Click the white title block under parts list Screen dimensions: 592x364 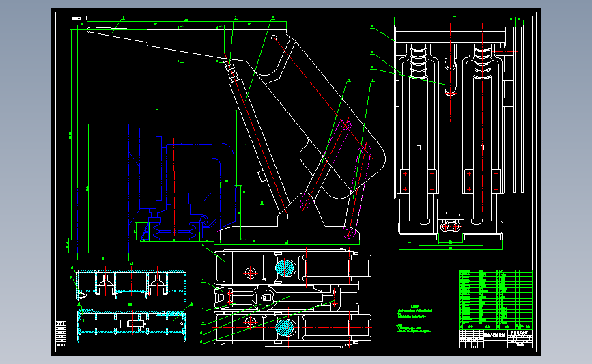[495, 338]
